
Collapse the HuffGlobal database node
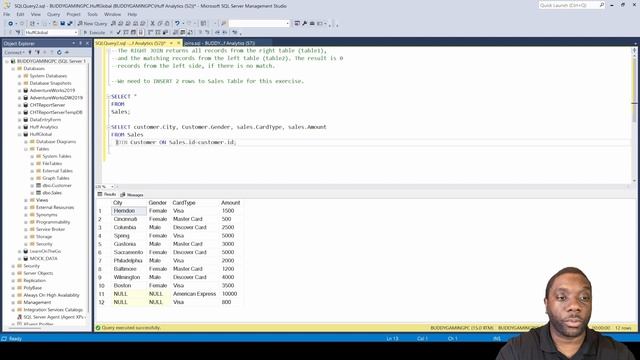click(x=19, y=134)
